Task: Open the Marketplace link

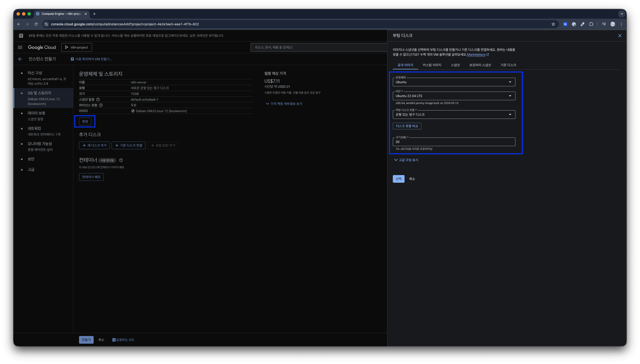Action: coord(476,55)
